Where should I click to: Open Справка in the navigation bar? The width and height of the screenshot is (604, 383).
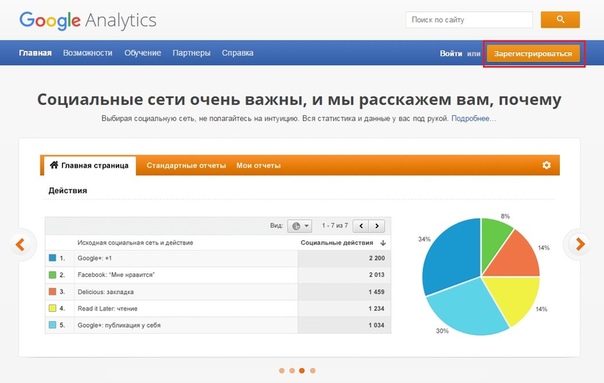(x=237, y=53)
